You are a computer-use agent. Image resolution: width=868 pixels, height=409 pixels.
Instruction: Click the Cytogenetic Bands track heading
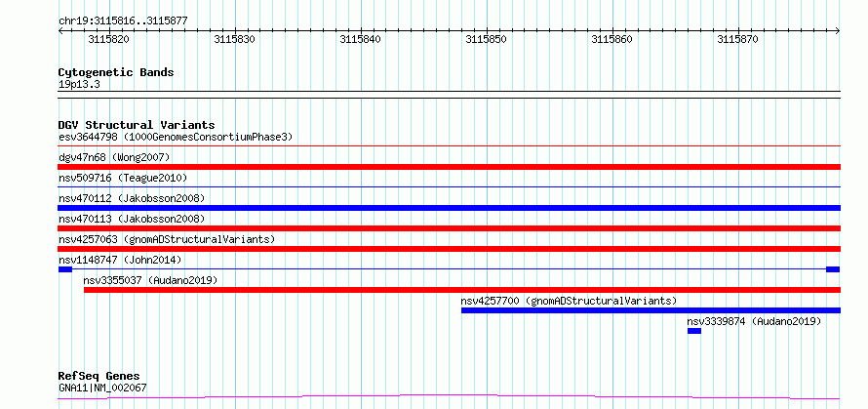coord(116,72)
